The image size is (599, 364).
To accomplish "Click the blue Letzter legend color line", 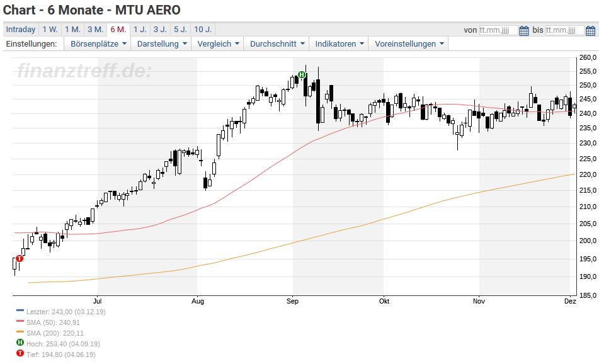I will click(x=20, y=310).
